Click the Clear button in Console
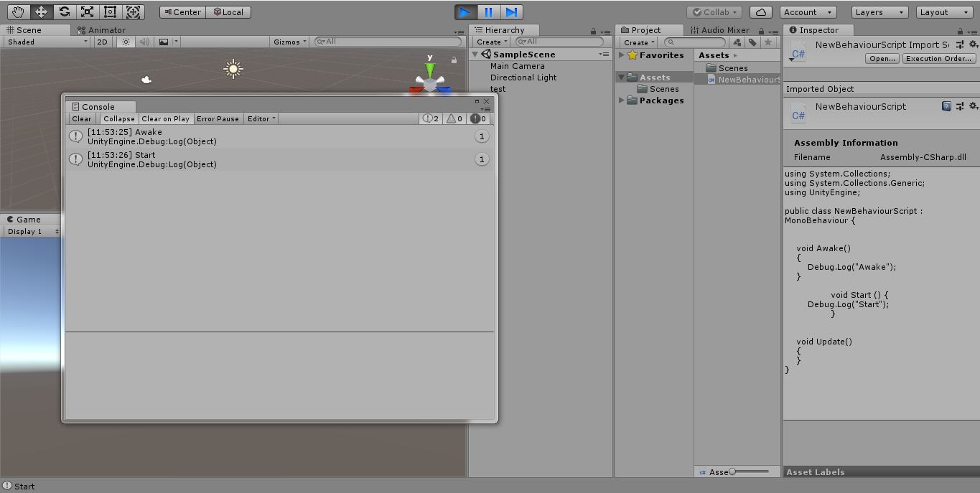 click(82, 118)
